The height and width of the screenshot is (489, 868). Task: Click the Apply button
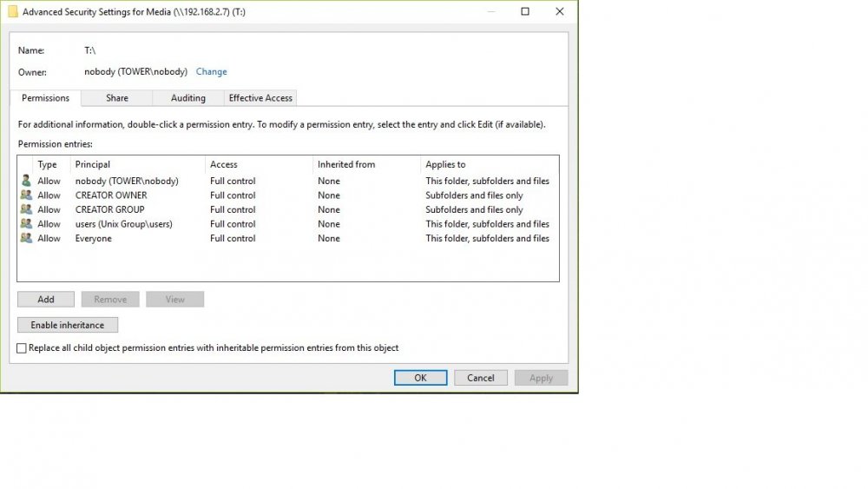(541, 378)
